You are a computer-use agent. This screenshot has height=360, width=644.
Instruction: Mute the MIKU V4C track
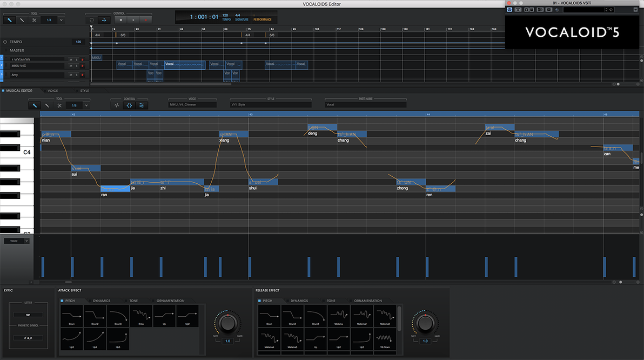tap(71, 66)
